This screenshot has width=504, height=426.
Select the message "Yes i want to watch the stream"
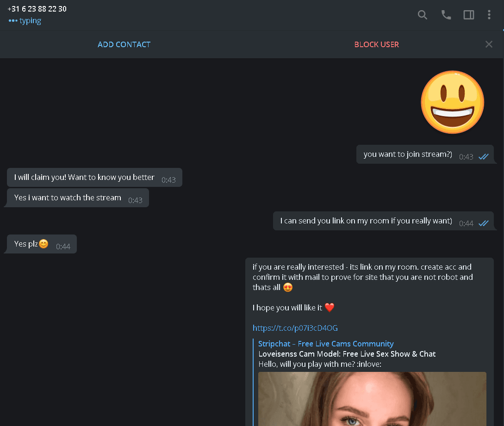[78, 198]
